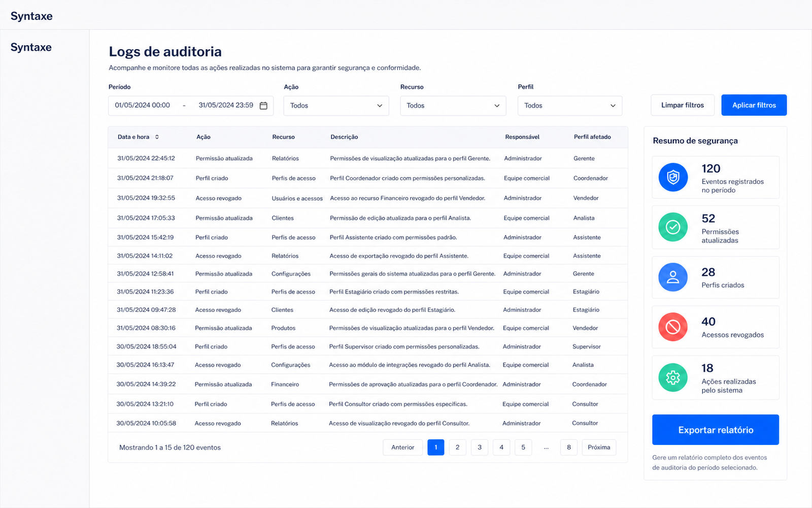Viewport: 812px width, 508px height.
Task: Click the Recurso column header
Action: (x=283, y=137)
